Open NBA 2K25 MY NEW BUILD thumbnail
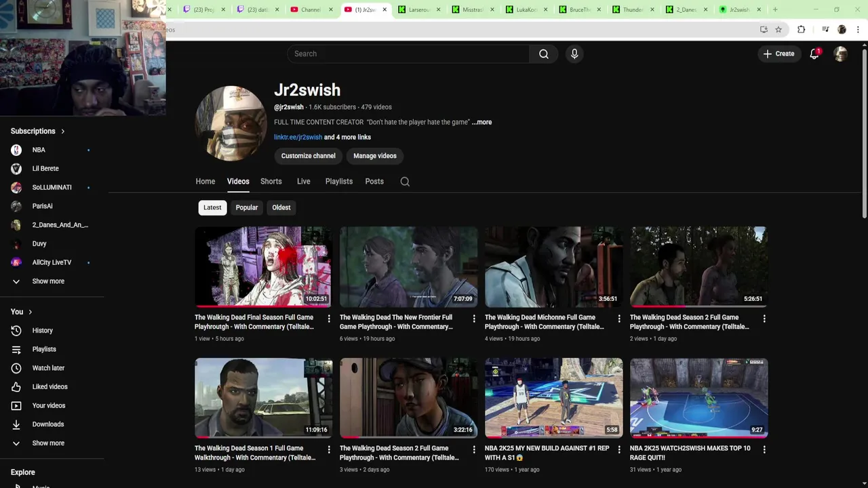The image size is (868, 488). click(554, 397)
